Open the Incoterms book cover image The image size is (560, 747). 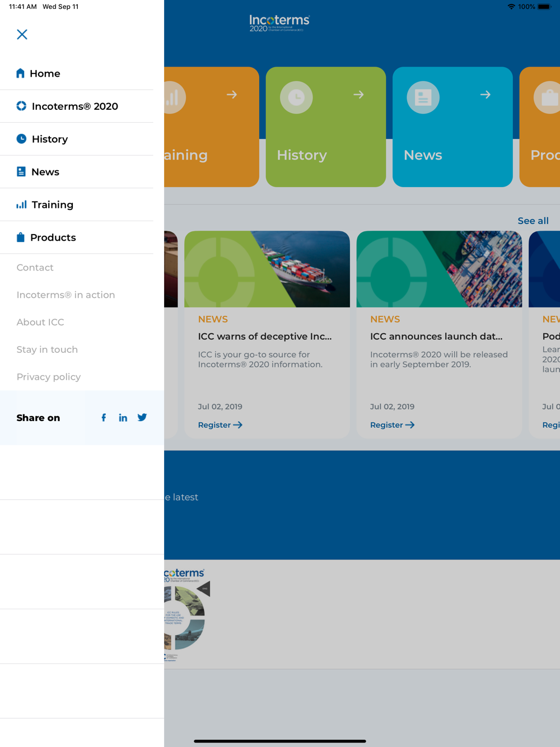tap(187, 614)
